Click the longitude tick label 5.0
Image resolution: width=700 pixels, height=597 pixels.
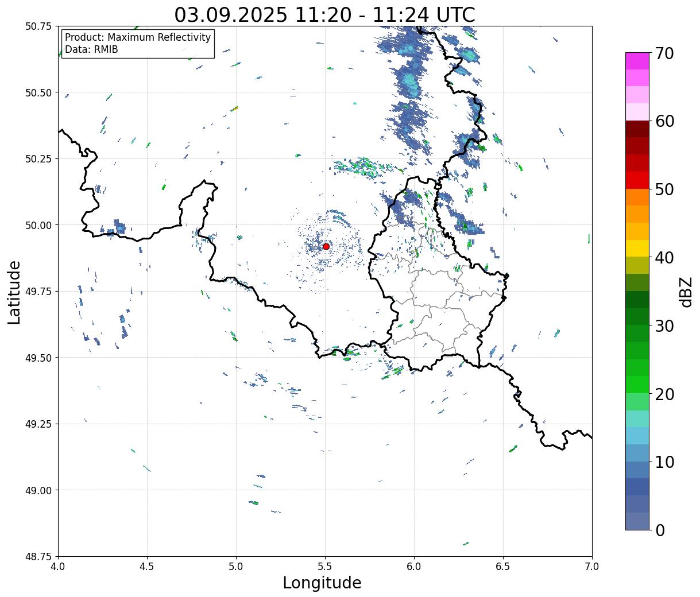tap(236, 567)
